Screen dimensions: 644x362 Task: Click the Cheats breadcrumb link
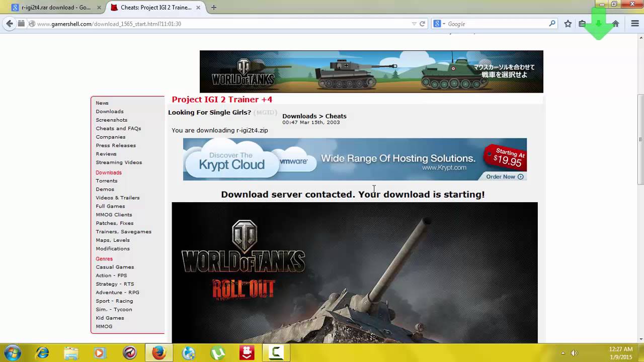(x=336, y=116)
